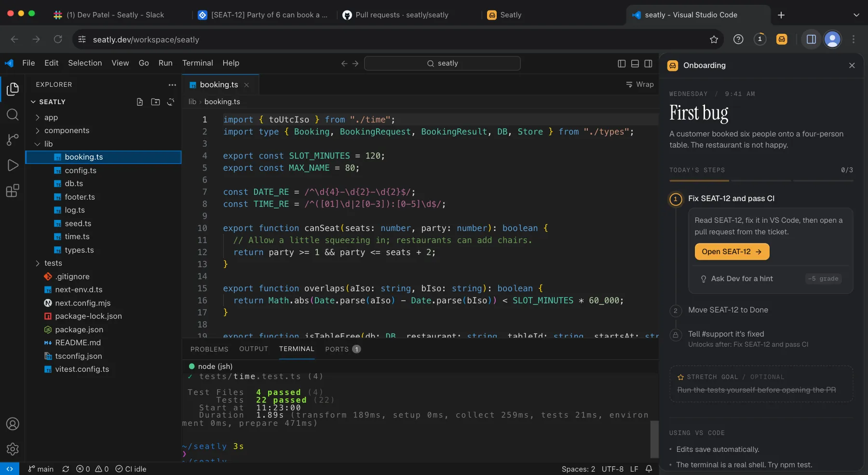Click the terminal panel scrollbar
868x475 pixels.
click(x=654, y=439)
